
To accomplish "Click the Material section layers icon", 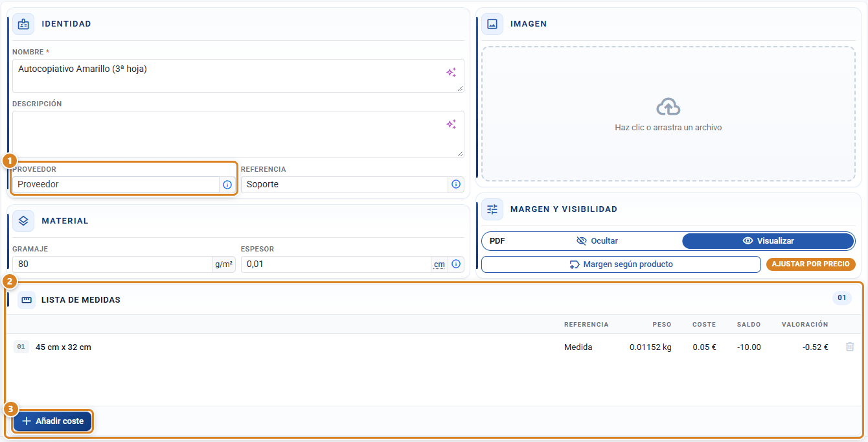I will [x=23, y=220].
